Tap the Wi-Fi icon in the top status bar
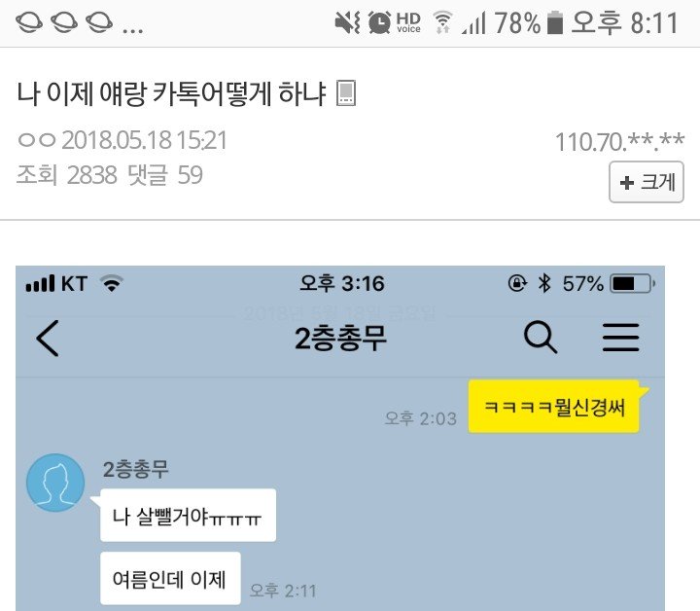 443,22
